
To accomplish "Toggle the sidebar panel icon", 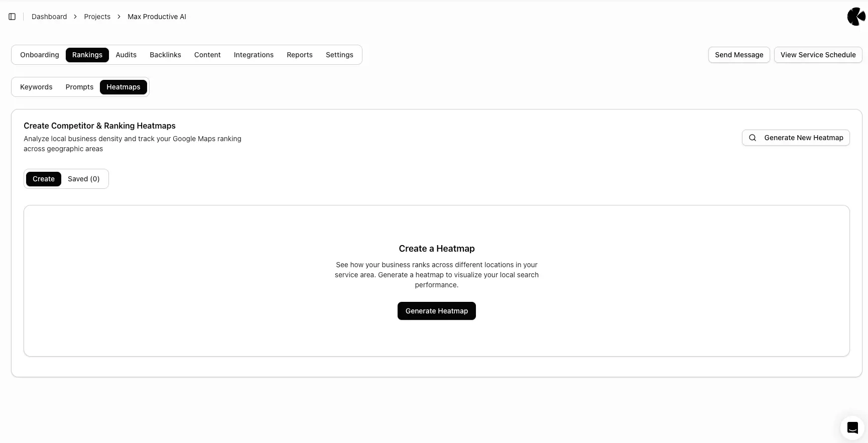I will pyautogui.click(x=12, y=17).
